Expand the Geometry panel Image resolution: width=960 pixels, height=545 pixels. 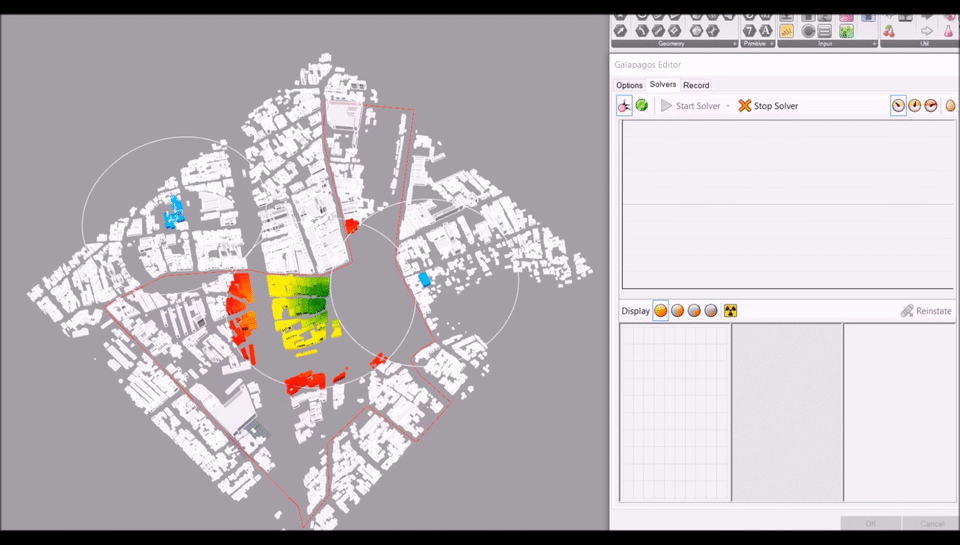coord(735,44)
